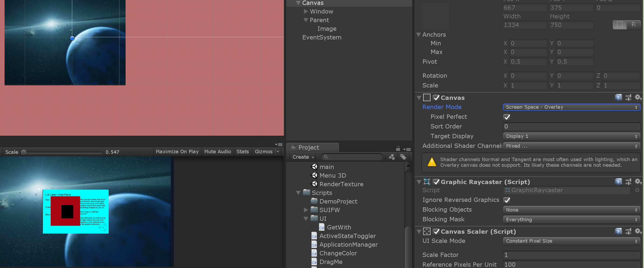Click the Rect Transform blueprint mode button

click(x=620, y=25)
